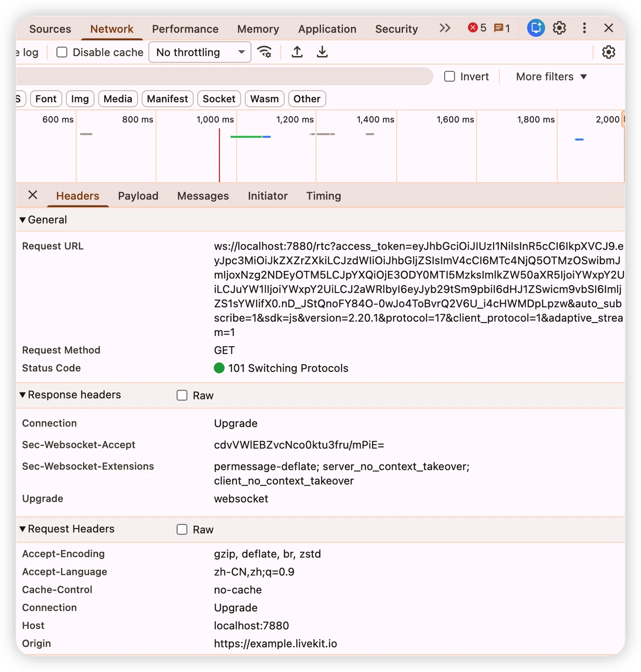Open network conditions wifi icon
This screenshot has height=672, width=641.
(265, 52)
